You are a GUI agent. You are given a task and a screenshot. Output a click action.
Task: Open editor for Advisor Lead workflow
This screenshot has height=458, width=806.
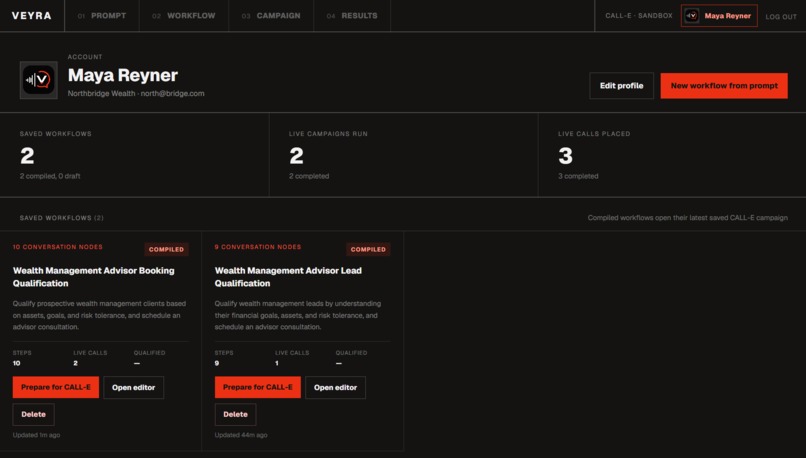[x=336, y=388]
